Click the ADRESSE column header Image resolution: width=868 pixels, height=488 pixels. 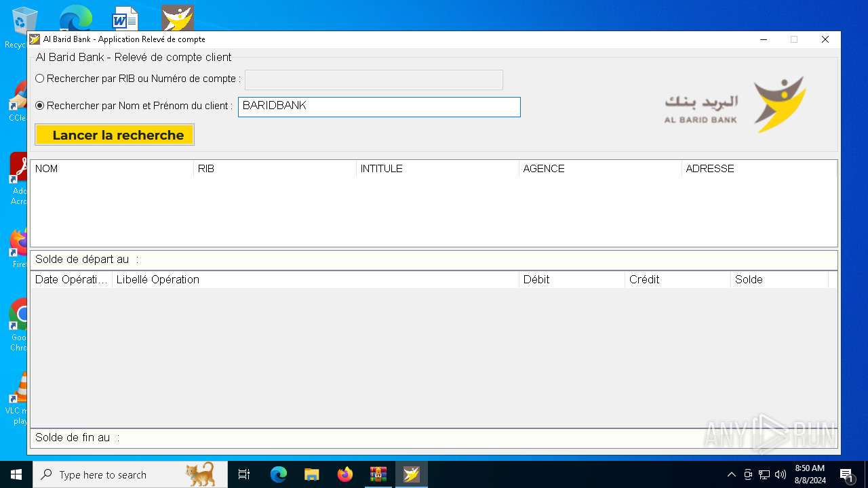coord(759,169)
